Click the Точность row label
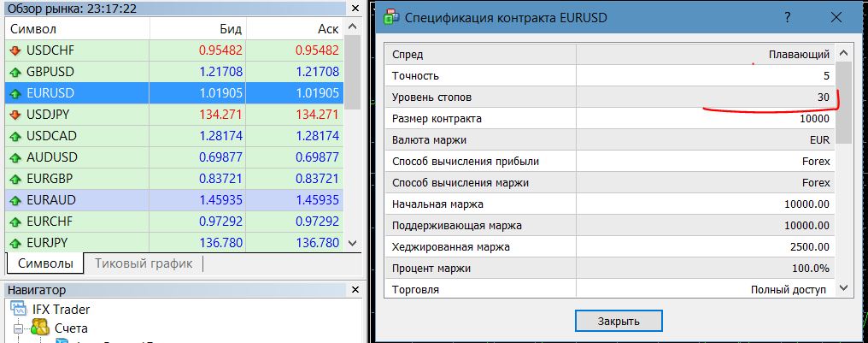Screen dimensions: 868x343 (415, 76)
